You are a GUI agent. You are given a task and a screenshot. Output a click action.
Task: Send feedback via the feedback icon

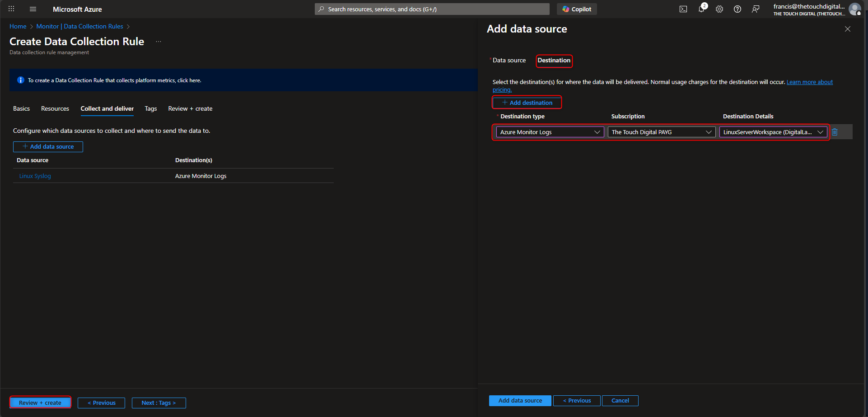click(x=756, y=9)
